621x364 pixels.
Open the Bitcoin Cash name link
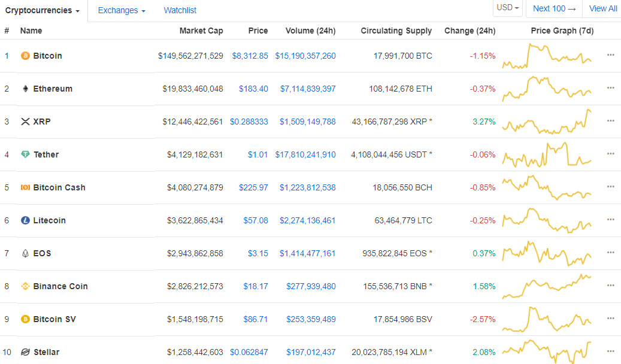[59, 187]
